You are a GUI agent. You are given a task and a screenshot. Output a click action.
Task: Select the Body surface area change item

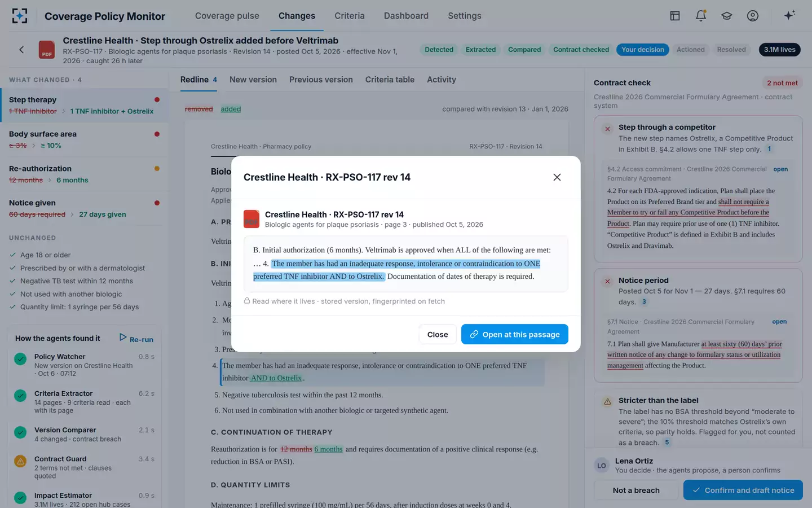click(85, 139)
